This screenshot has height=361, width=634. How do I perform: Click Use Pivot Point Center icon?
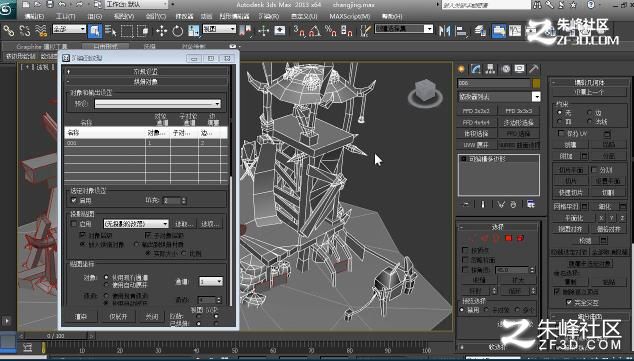[x=245, y=31]
